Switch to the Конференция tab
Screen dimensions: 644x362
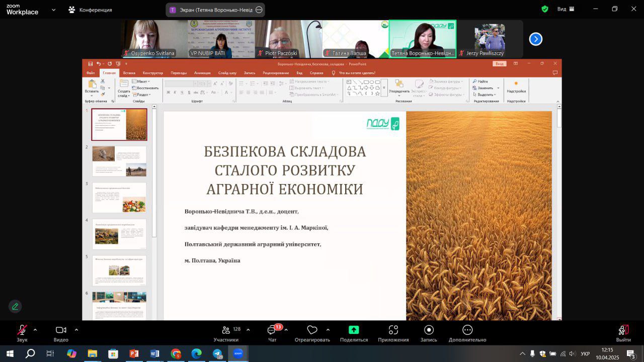point(91,10)
